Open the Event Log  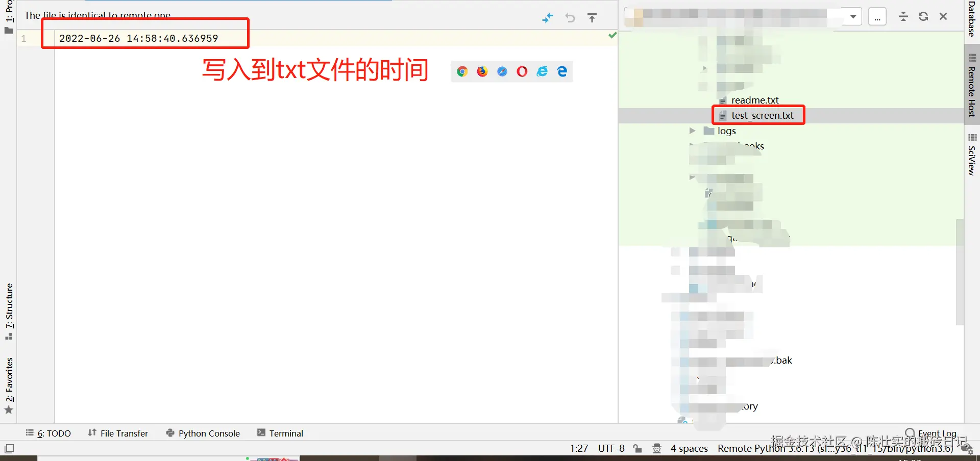coord(937,433)
